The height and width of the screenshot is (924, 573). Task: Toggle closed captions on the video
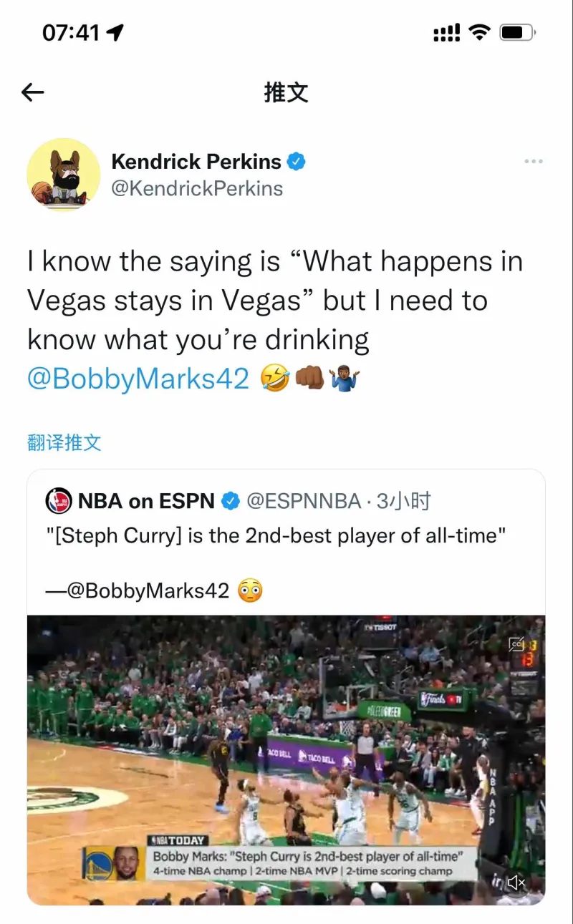[x=517, y=645]
